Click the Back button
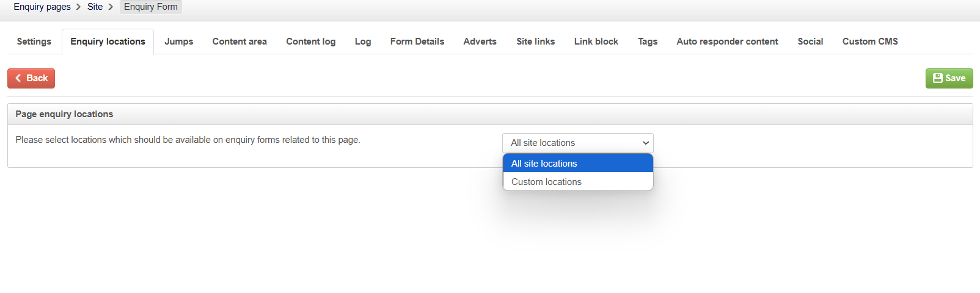The height and width of the screenshot is (293, 980). coord(31,78)
